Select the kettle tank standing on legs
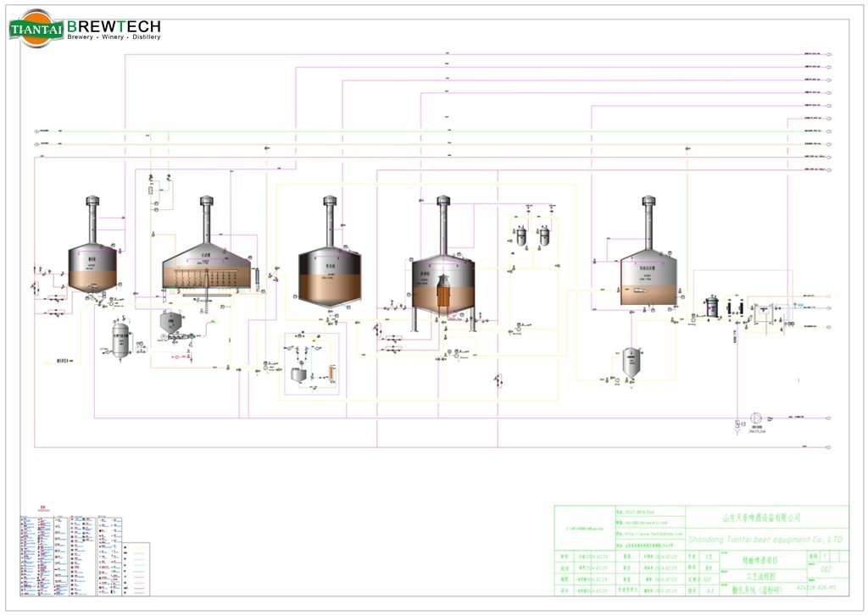 (442, 284)
